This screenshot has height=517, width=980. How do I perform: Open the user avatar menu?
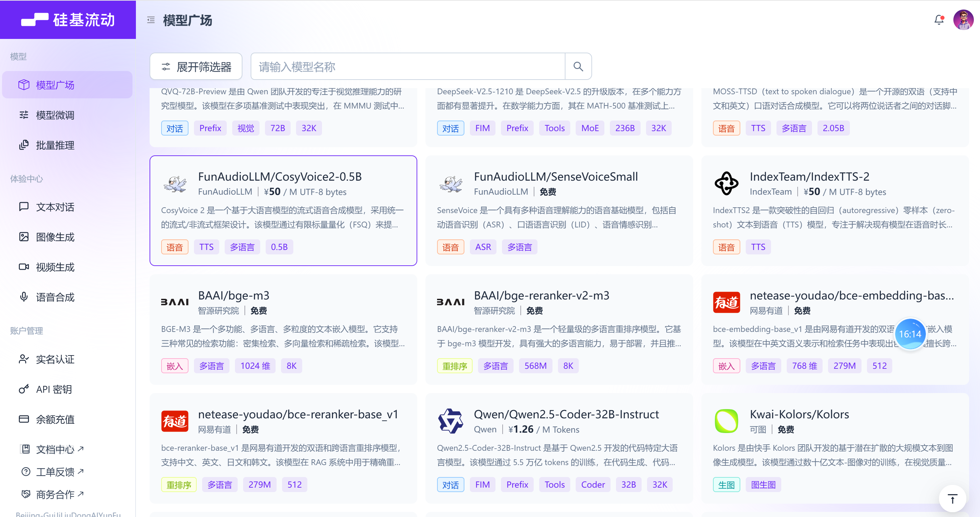click(x=963, y=20)
